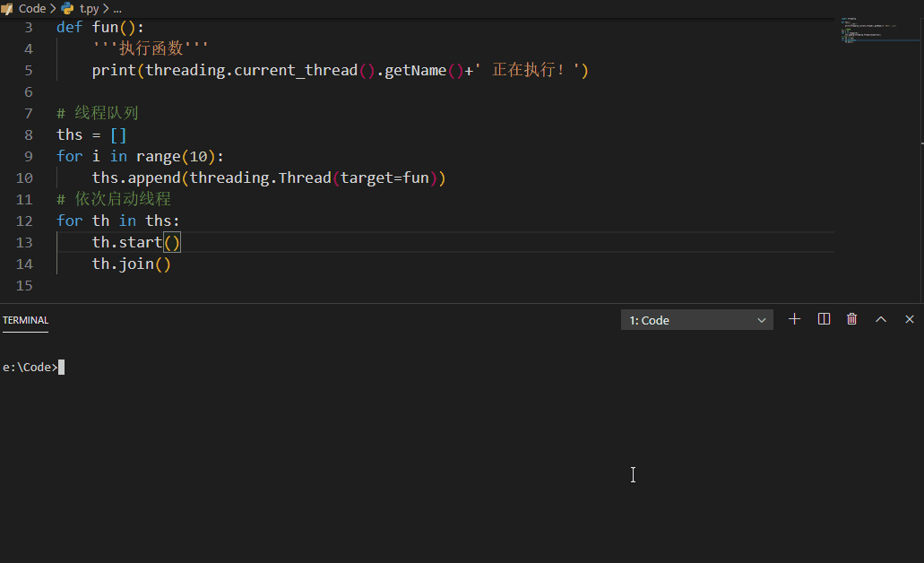Click the Python file icon beside t.py

[67, 8]
